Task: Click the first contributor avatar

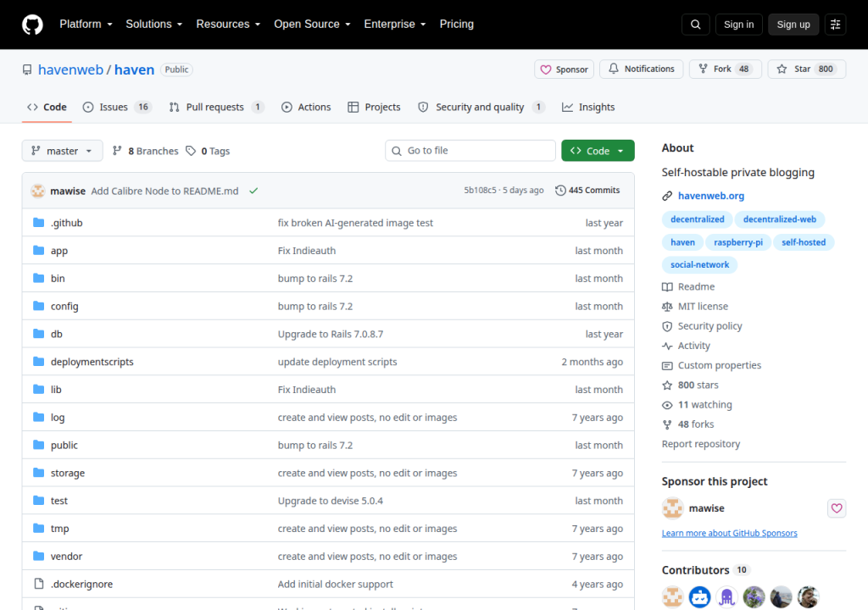Action: [x=672, y=596]
